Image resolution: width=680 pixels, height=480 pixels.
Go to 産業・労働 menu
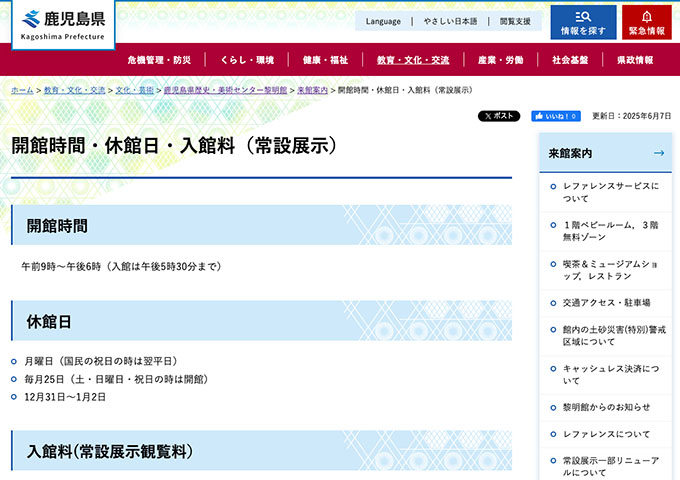[x=500, y=60]
